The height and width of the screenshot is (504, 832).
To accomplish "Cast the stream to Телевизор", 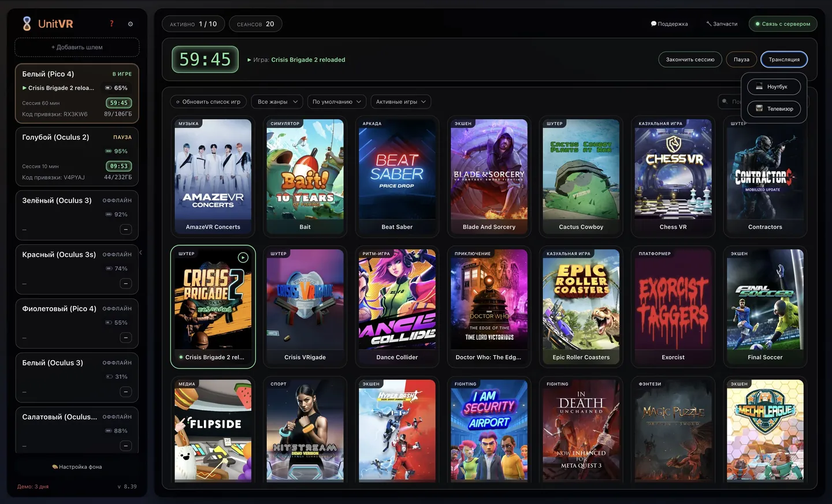I will pyautogui.click(x=774, y=109).
